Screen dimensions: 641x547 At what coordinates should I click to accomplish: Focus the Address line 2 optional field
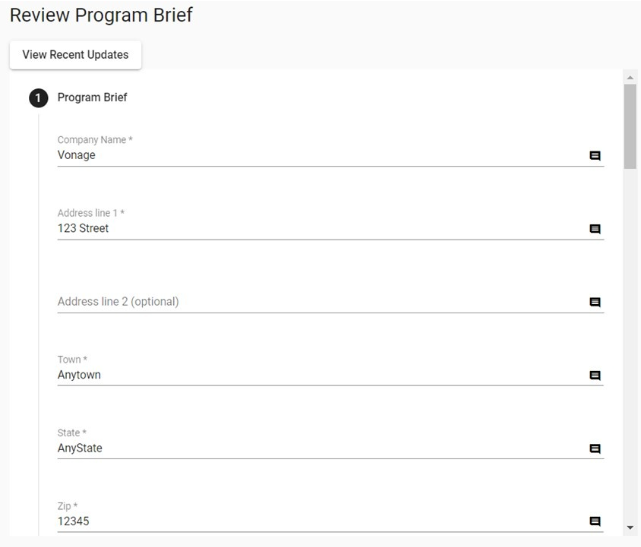click(300, 302)
